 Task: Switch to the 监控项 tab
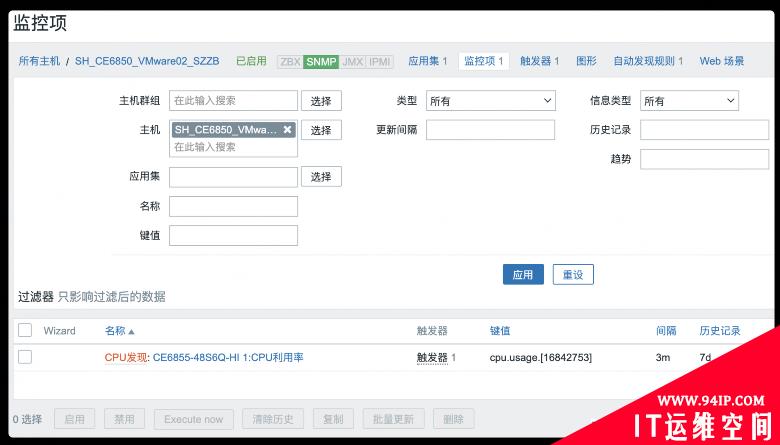(484, 61)
